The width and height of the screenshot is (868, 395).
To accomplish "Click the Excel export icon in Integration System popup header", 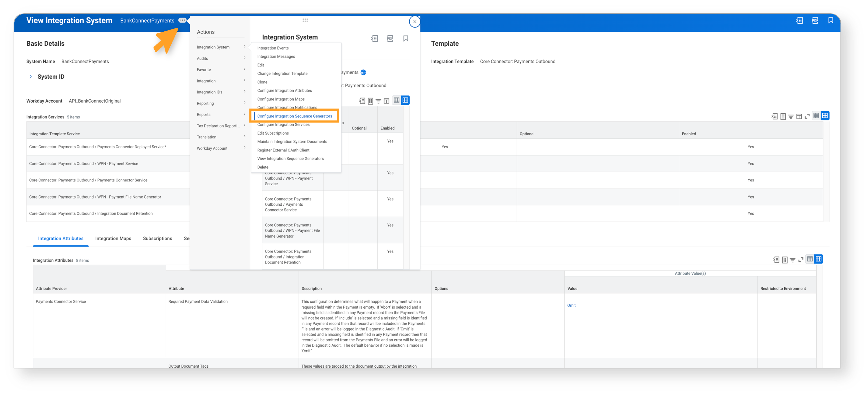I will pos(374,38).
